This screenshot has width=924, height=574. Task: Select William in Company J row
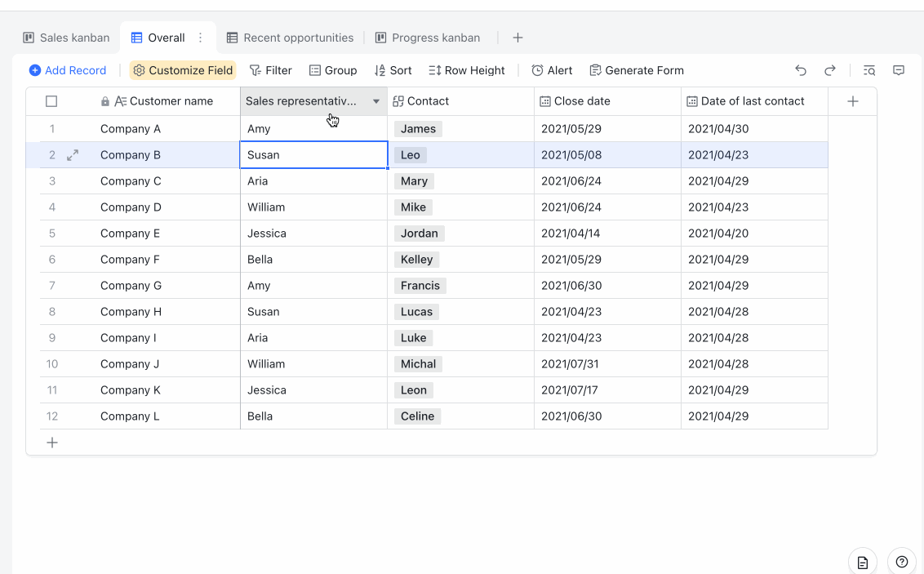coord(313,363)
